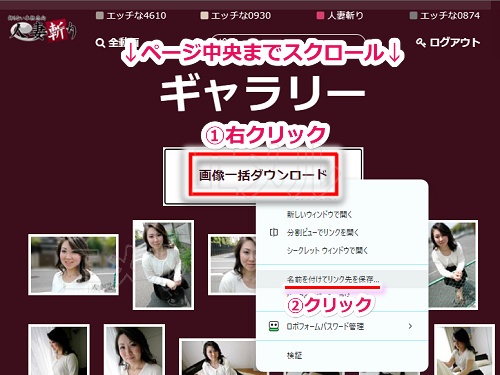The height and width of the screenshot is (375, 500).
Task: Click the split view icon in context menu
Action: coord(274,232)
